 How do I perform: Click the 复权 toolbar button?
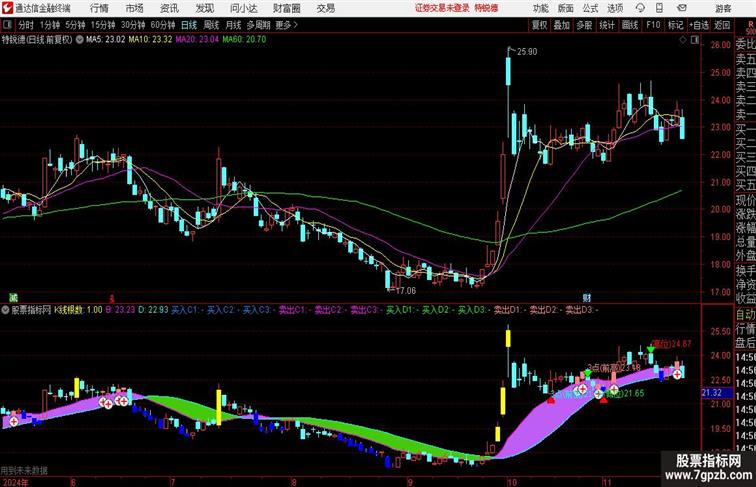(x=540, y=25)
